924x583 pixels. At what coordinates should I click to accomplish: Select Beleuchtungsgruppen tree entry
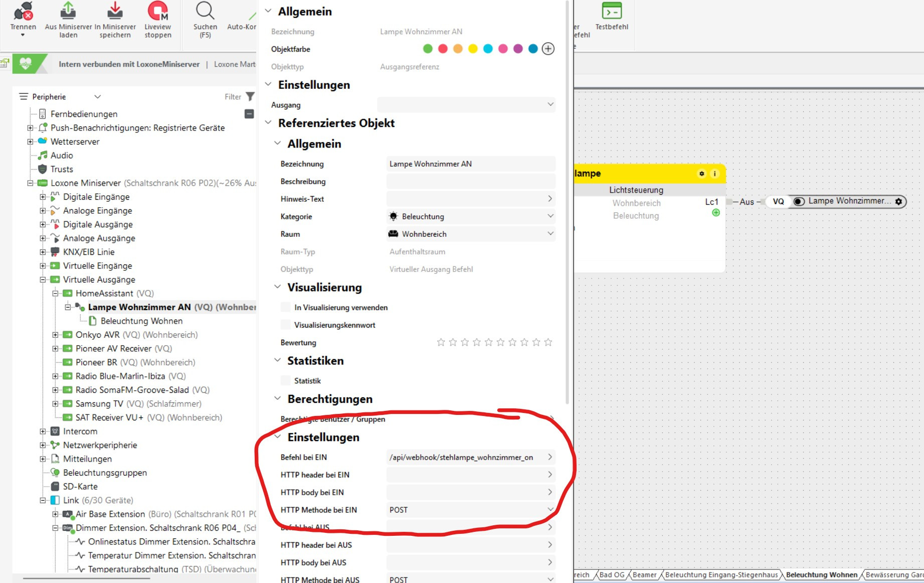(105, 473)
